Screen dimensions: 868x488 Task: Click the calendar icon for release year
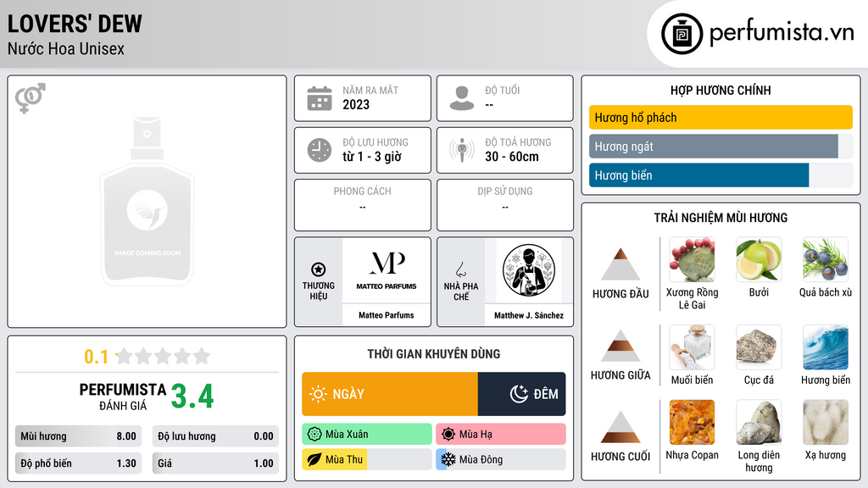click(x=320, y=98)
